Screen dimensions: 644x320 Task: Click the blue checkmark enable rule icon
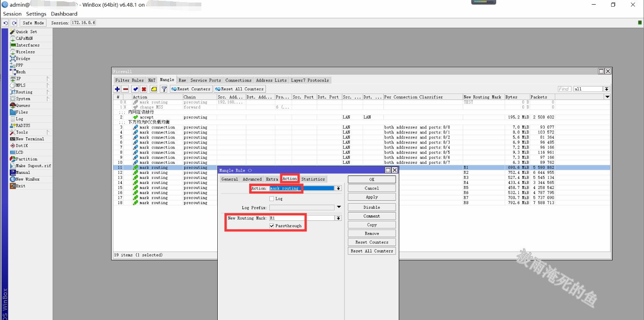pos(135,89)
